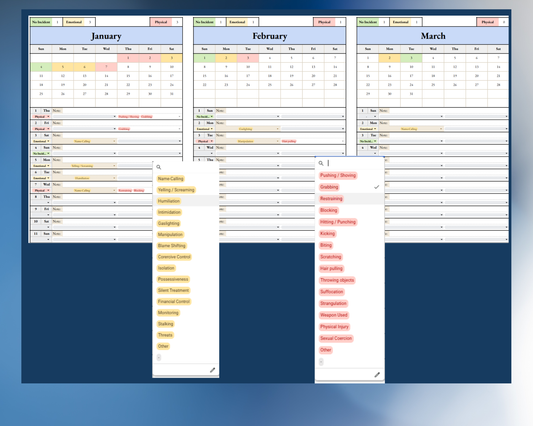The height and width of the screenshot is (426, 533).
Task: Select Coercive Control option
Action: [x=174, y=257]
